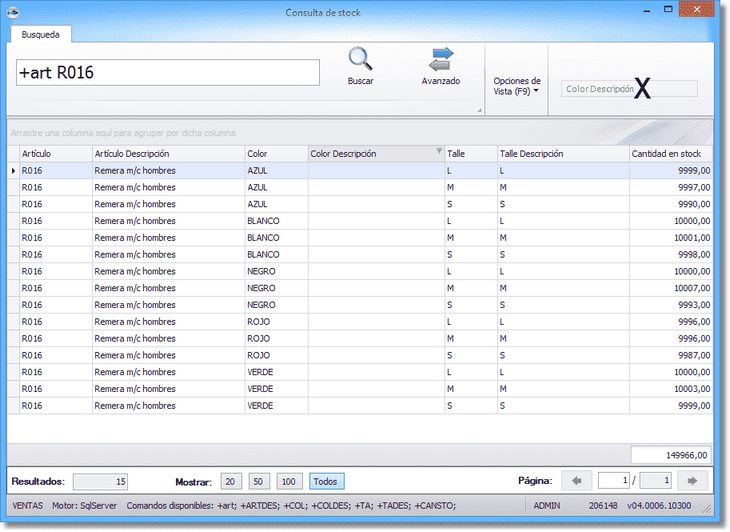
Task: Click the Talle Descripción column header
Action: pos(560,154)
